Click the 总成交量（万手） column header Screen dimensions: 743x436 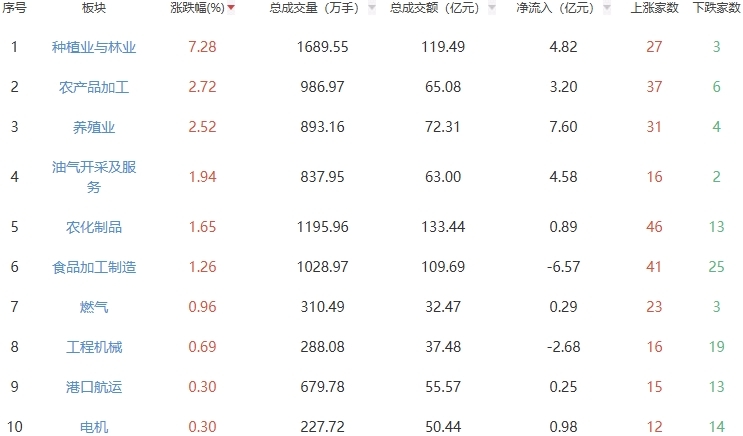[314, 8]
